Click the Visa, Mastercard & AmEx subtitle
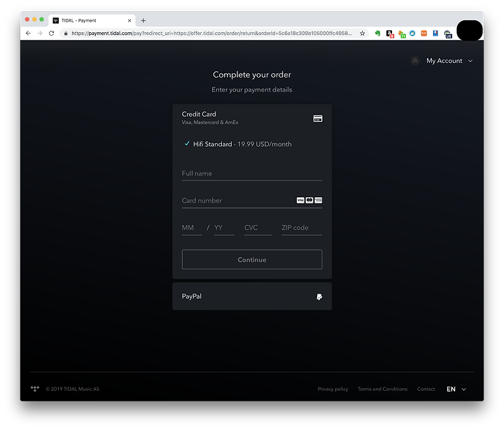This screenshot has width=504, height=430. pyautogui.click(x=210, y=122)
